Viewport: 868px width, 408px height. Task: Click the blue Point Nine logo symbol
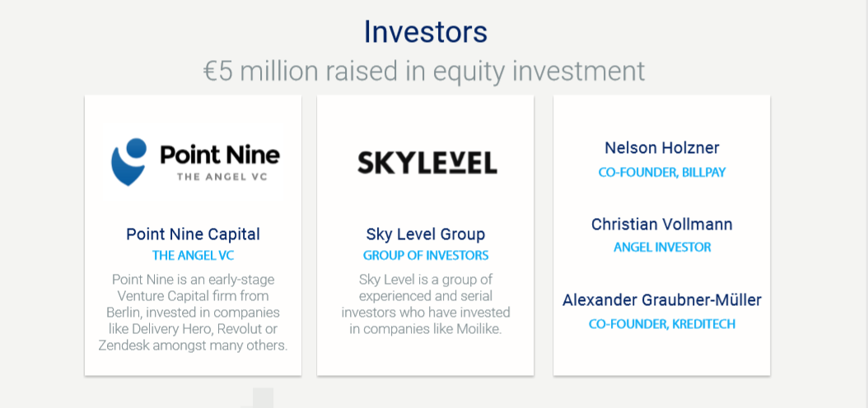[x=129, y=160]
